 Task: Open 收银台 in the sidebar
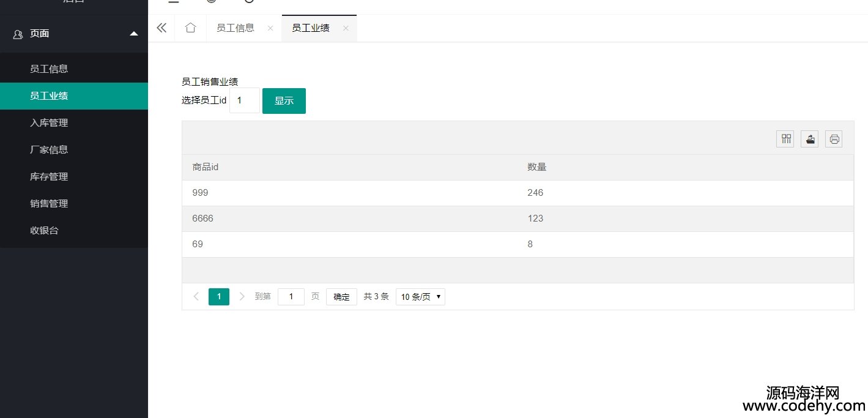pyautogui.click(x=44, y=231)
